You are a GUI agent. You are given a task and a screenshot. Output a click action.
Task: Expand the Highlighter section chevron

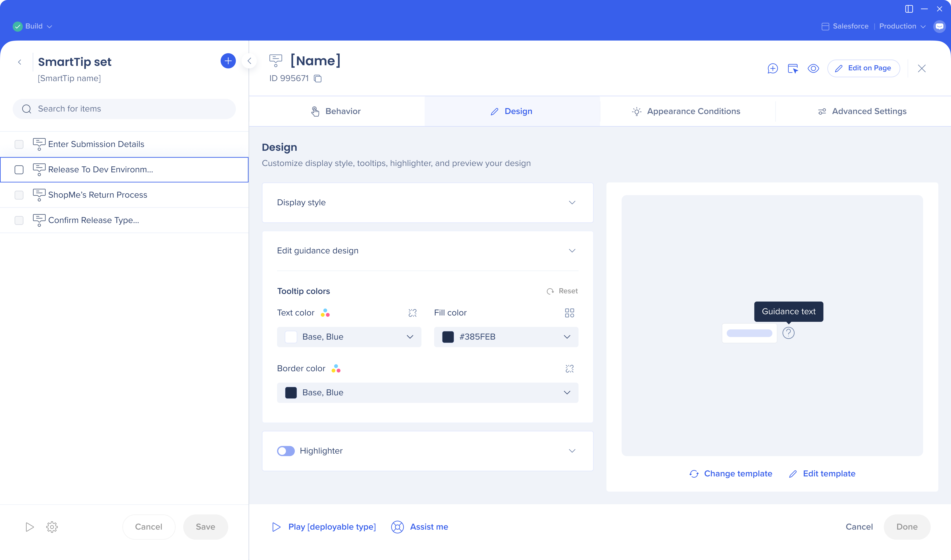572,451
